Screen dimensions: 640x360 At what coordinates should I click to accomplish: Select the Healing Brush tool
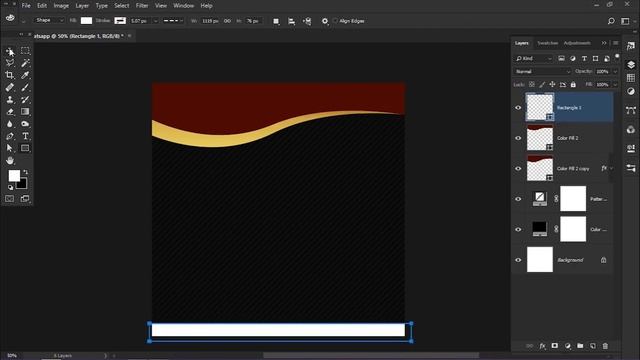[x=10, y=87]
